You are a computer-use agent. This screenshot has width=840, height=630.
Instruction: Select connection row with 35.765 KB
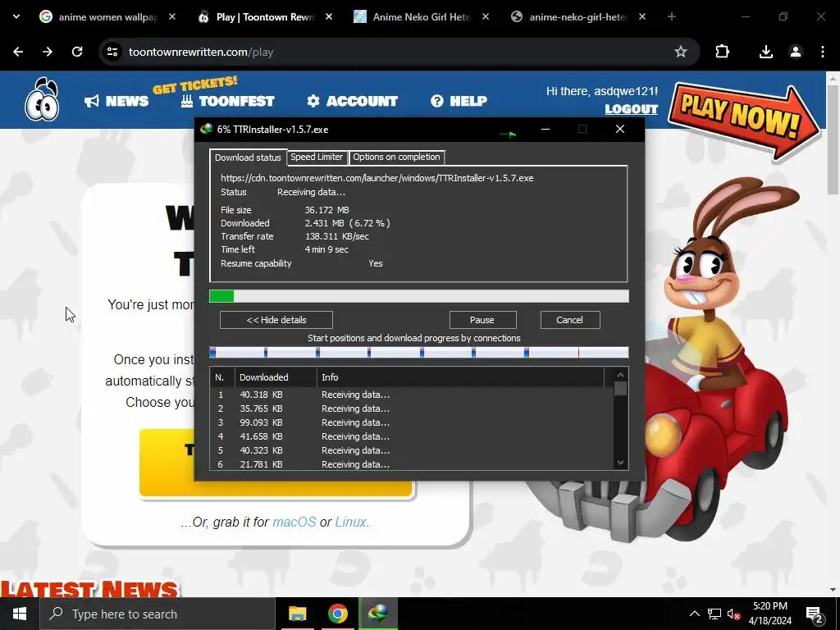pos(413,409)
